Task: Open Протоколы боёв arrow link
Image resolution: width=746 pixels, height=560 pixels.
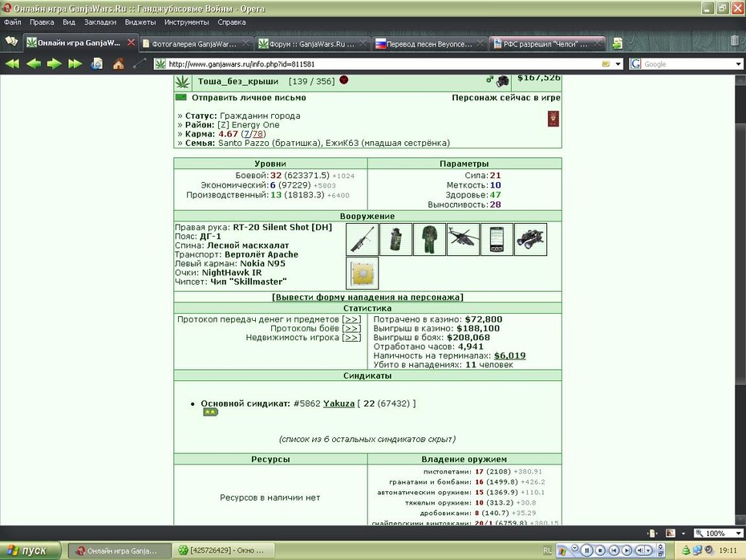Action: 351,328
